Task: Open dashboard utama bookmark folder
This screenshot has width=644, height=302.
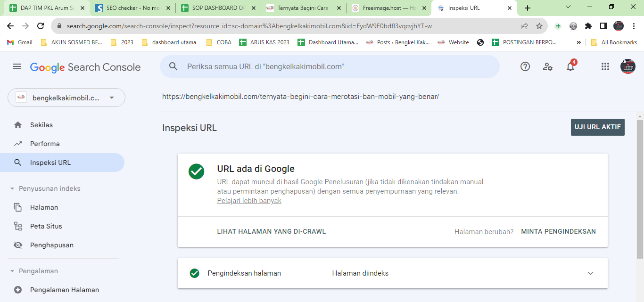Action: tap(169, 42)
